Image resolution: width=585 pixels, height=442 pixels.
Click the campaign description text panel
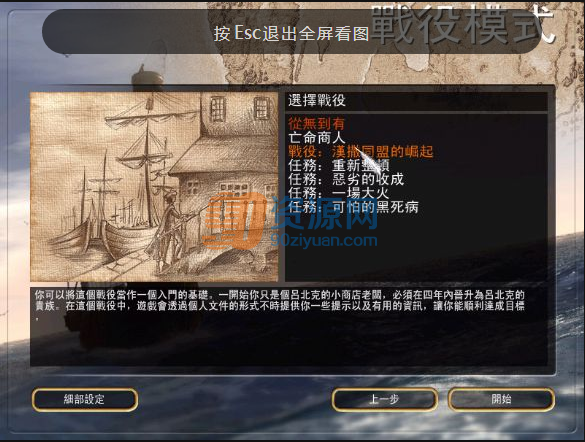[x=289, y=327]
